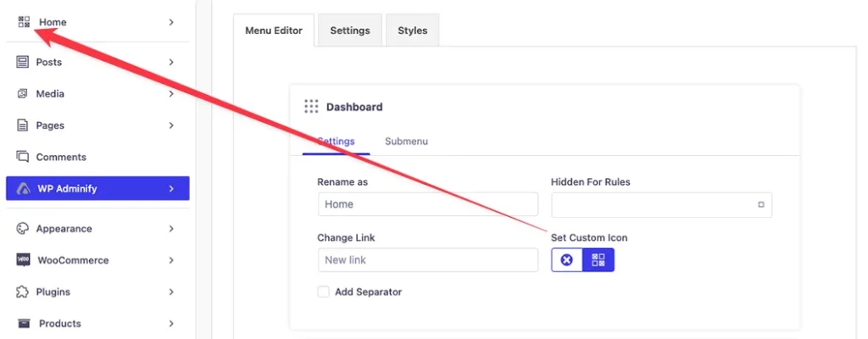
Task: Remove custom icon with X button
Action: tap(567, 260)
